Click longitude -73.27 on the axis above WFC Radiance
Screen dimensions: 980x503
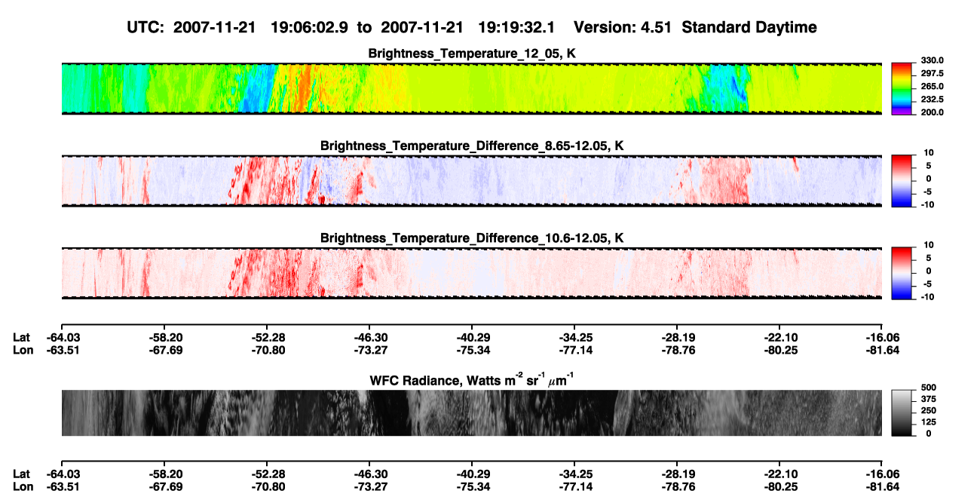tap(369, 350)
